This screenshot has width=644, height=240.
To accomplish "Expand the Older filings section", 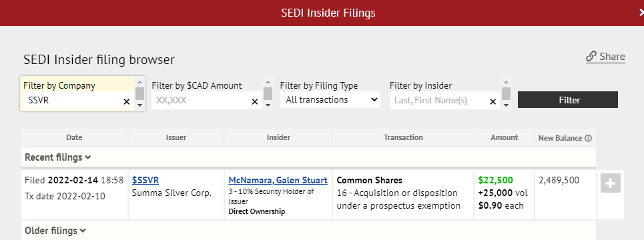I will coord(55,231).
